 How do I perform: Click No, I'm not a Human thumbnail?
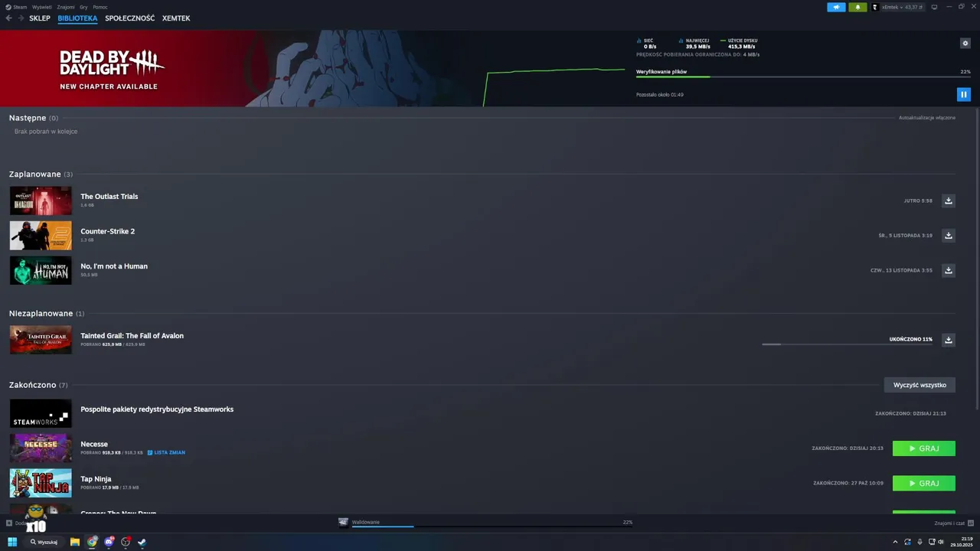(41, 270)
